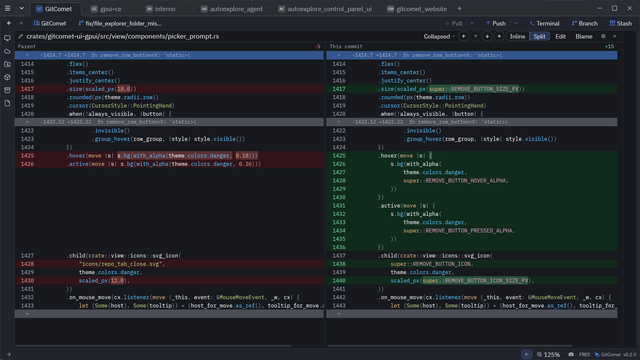Open the hamburger main menu
Image resolution: width=640 pixels, height=360 pixels.
point(7,9)
